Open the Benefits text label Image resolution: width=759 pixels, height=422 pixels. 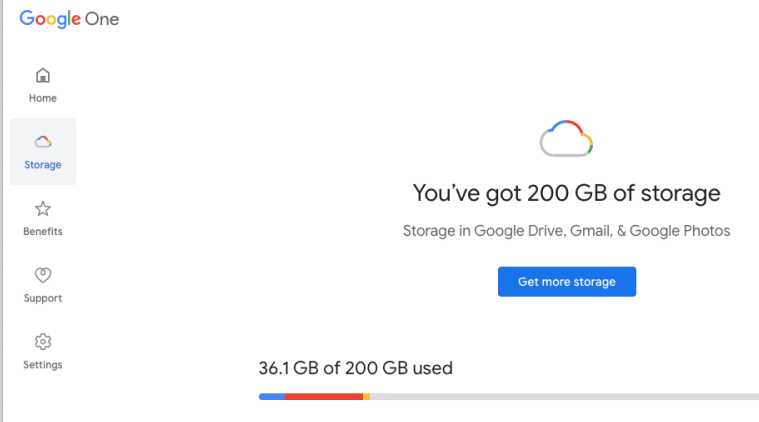tap(43, 231)
